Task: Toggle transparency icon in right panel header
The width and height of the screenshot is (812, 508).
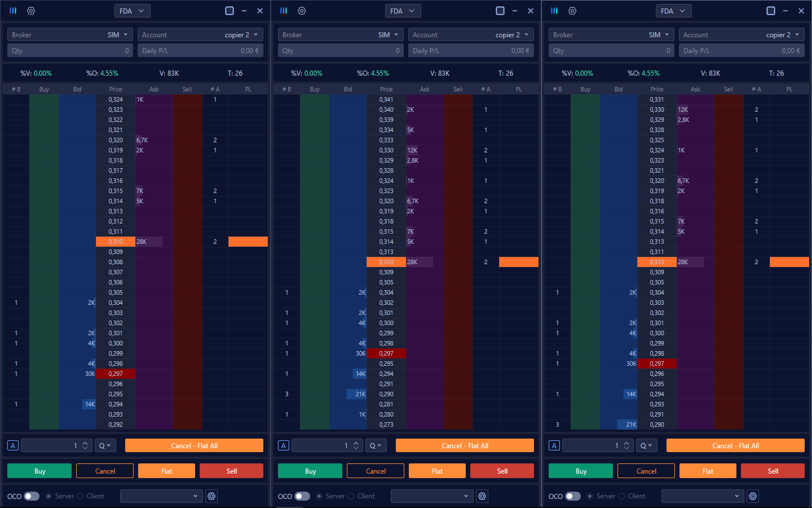Action: coord(771,11)
